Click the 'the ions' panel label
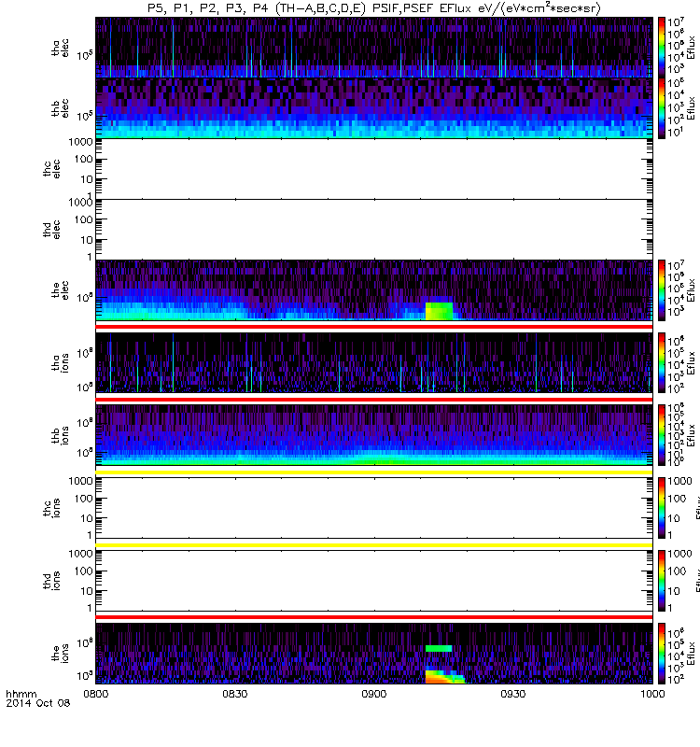Viewport: 700px width, 747px height. click(x=60, y=653)
